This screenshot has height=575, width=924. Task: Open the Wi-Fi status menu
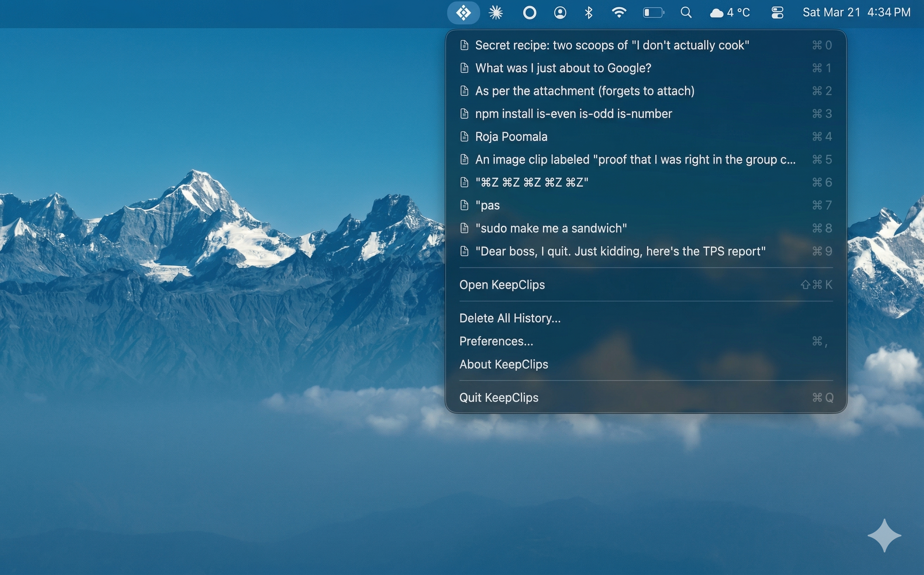tap(619, 13)
